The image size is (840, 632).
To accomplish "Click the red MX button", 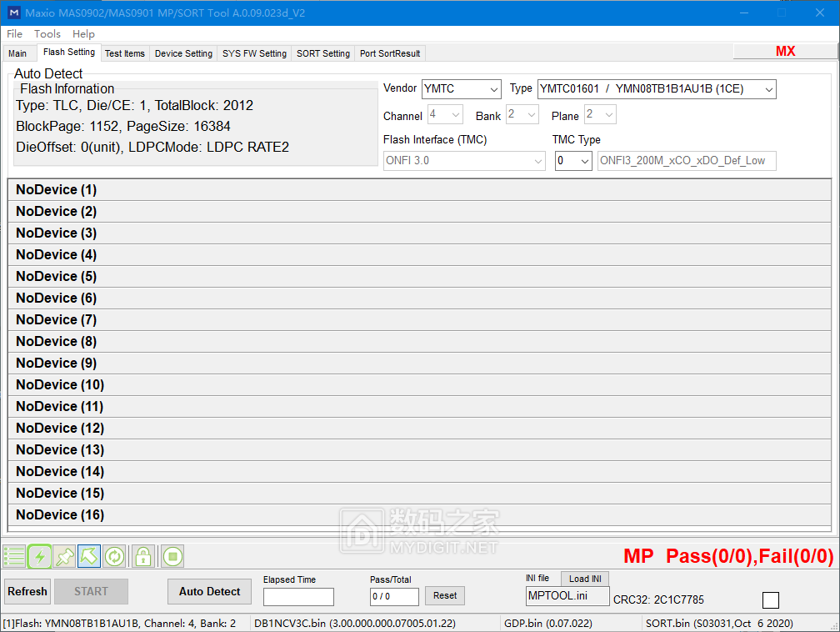I will pos(785,52).
